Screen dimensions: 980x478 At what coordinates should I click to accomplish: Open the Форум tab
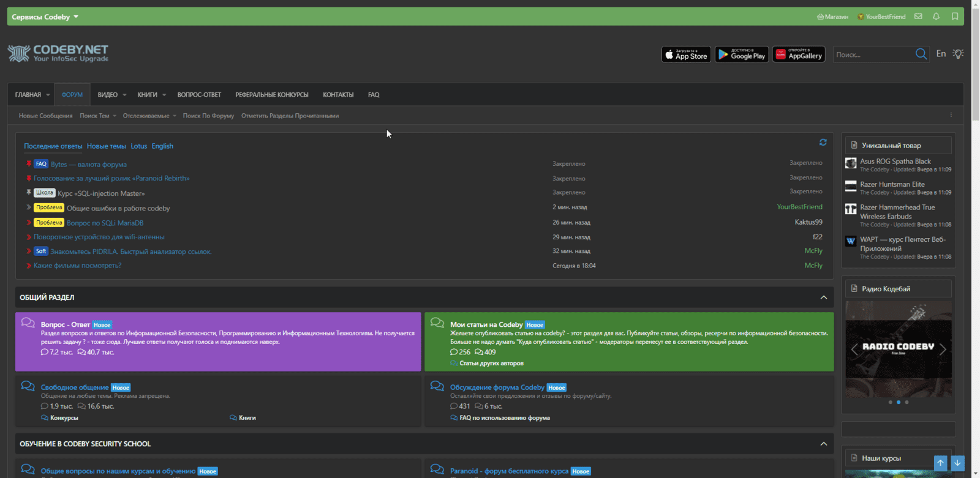tap(72, 95)
